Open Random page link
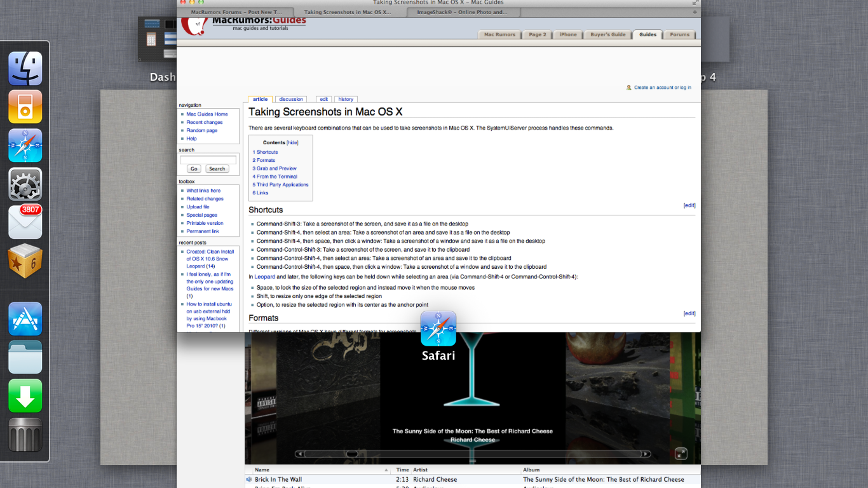Viewport: 868px width, 488px height. tap(202, 131)
